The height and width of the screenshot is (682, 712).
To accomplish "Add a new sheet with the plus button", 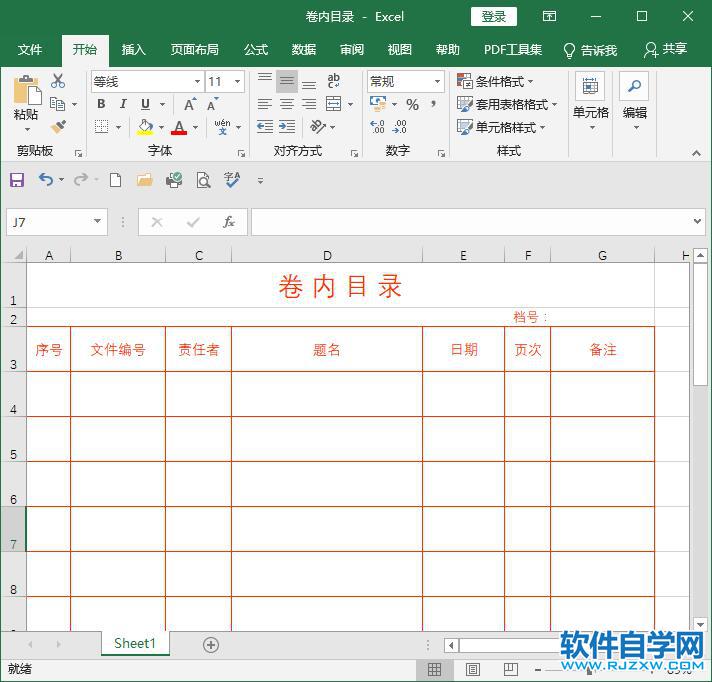I will tap(211, 645).
